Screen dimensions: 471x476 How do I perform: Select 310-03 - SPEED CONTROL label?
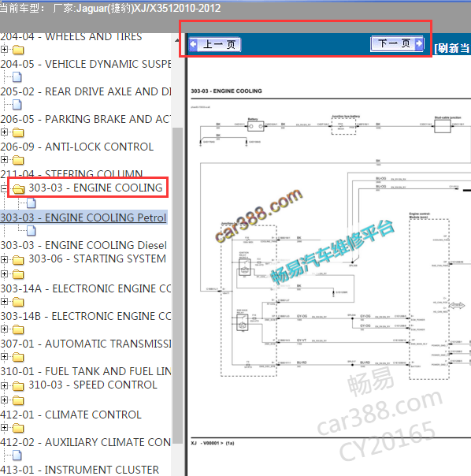click(x=93, y=385)
